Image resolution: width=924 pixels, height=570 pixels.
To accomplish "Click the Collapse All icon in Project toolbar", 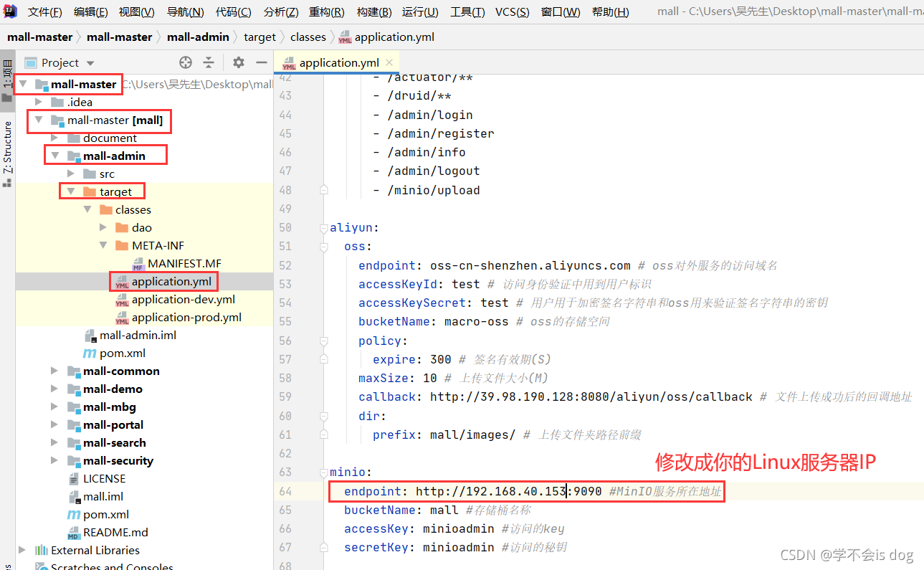I will [209, 62].
